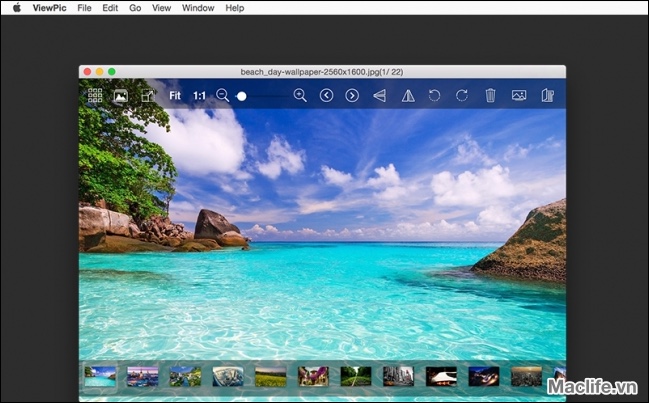Rotate the image counterclockwise

(x=434, y=96)
